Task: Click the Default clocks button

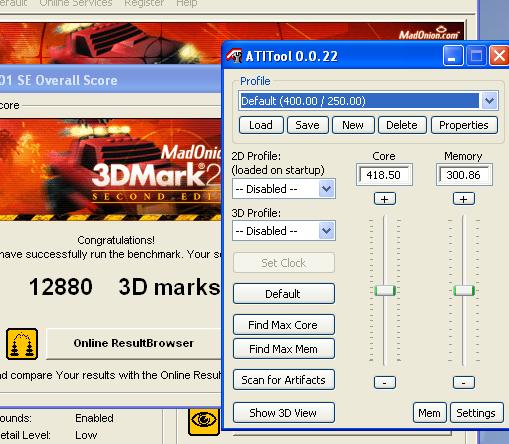Action: point(283,294)
